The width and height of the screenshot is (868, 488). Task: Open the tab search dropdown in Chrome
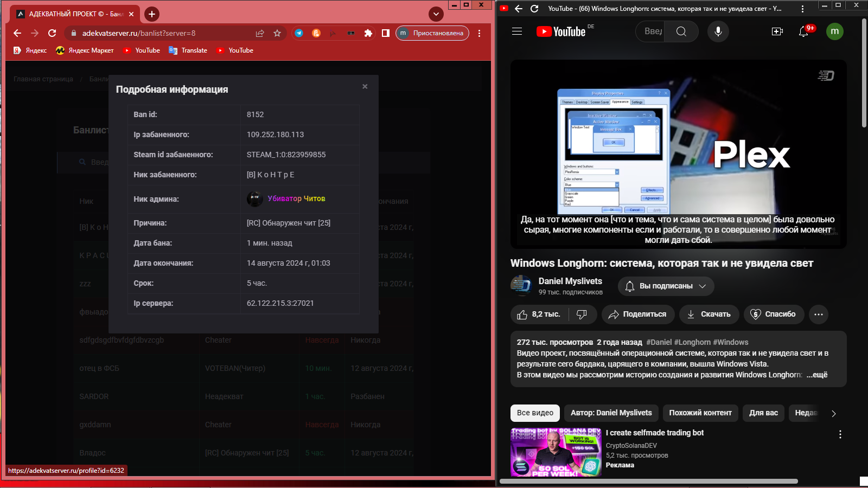(x=436, y=14)
